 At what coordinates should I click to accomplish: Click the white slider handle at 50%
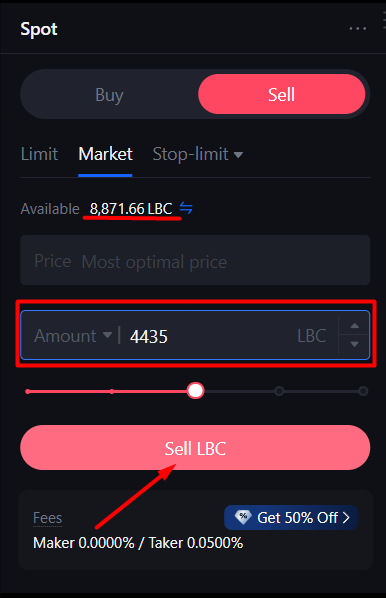[x=195, y=391]
